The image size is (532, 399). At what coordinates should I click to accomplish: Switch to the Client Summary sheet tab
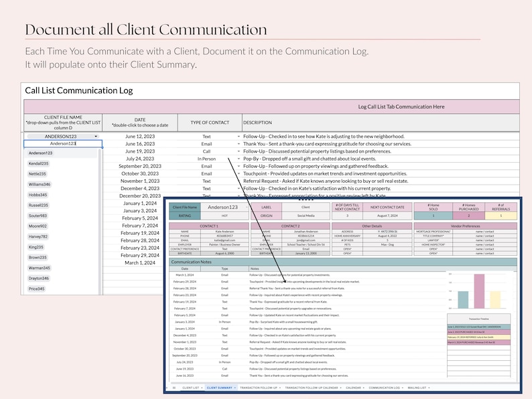click(x=220, y=388)
